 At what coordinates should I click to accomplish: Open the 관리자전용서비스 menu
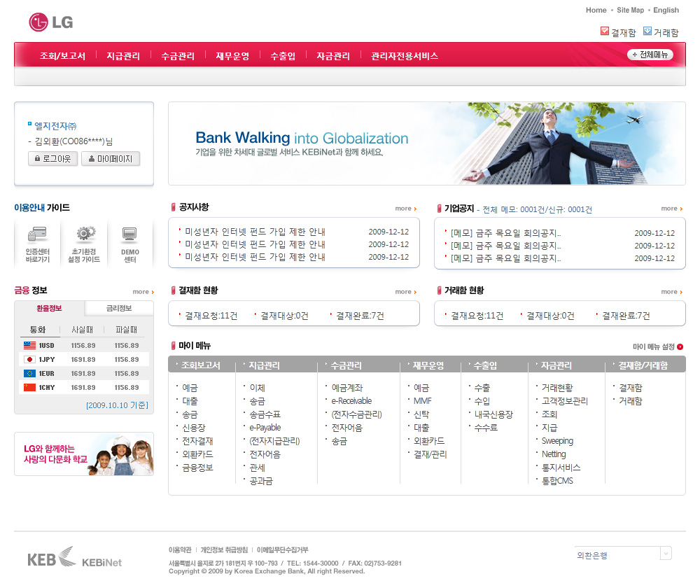(405, 56)
